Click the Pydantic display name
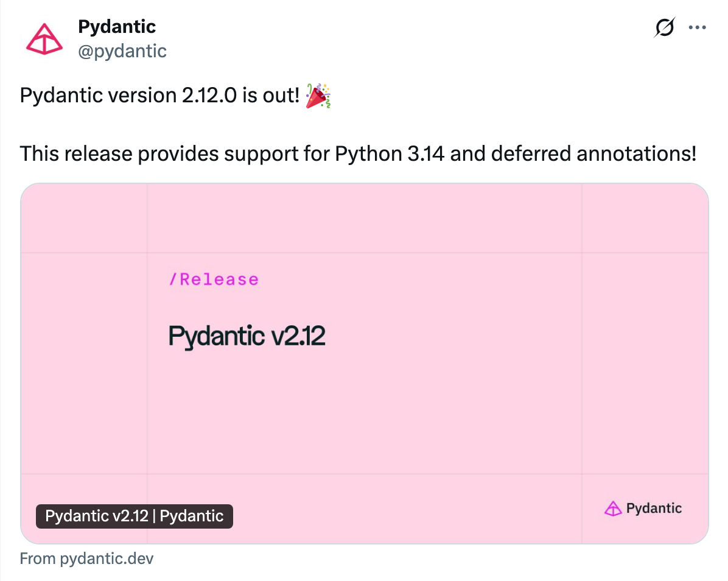The width and height of the screenshot is (728, 581). [117, 27]
